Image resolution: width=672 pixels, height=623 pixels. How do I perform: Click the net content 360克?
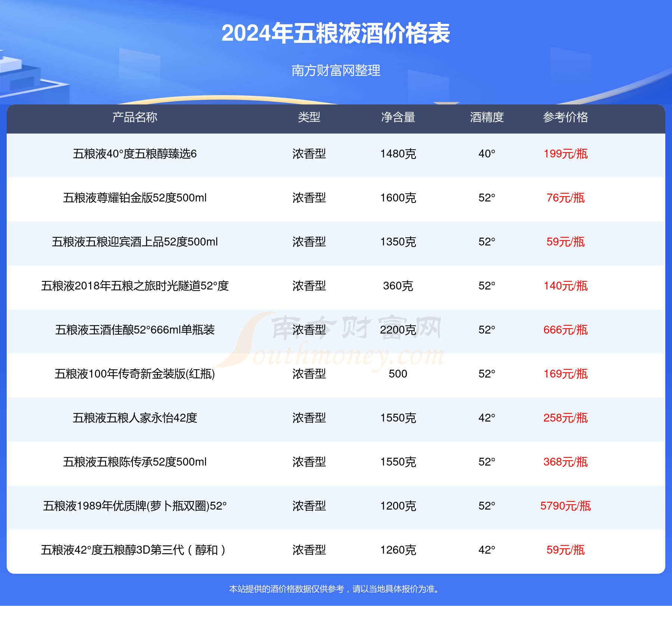tap(398, 286)
